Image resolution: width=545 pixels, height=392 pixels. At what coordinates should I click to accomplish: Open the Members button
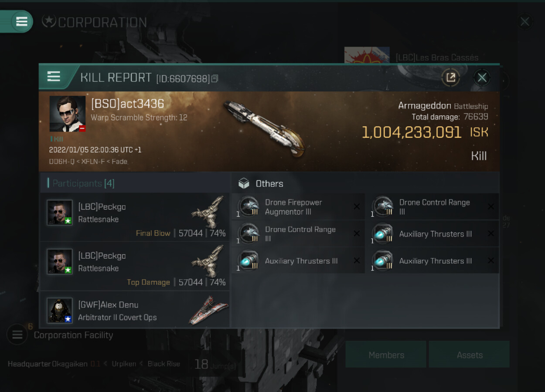(386, 355)
